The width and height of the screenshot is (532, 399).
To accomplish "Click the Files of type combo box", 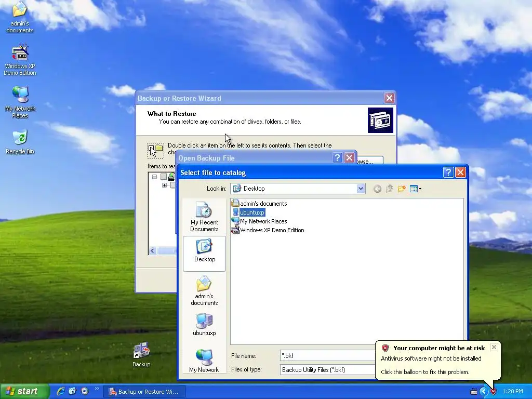I will coord(328,370).
